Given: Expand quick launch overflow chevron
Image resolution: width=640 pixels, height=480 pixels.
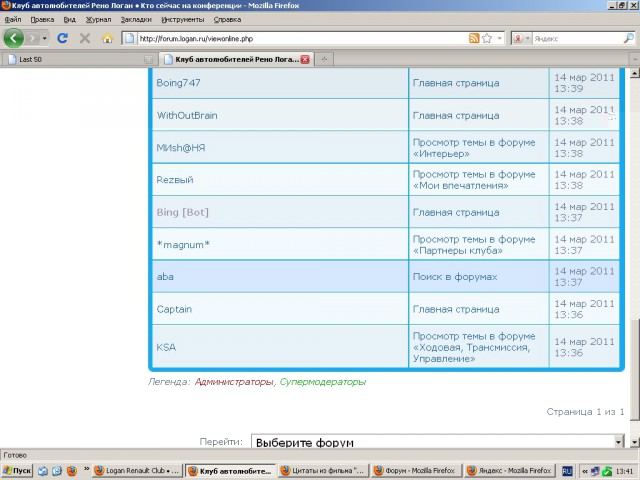Looking at the screenshot, I should click(87, 469).
